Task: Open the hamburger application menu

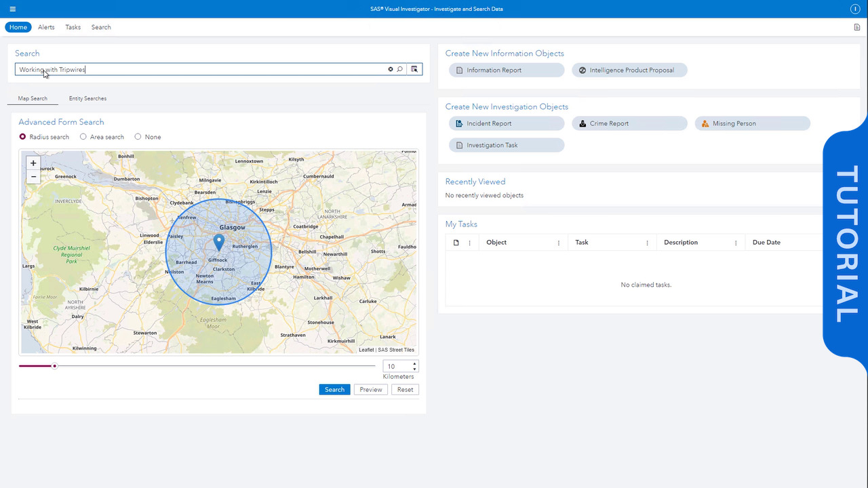Action: point(12,9)
